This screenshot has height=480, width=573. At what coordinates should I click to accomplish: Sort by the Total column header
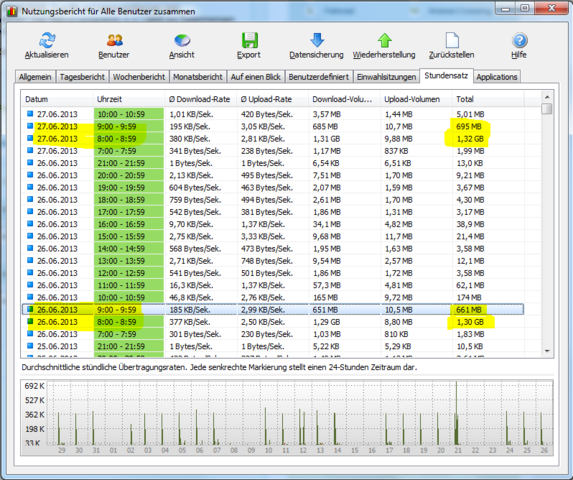coord(488,99)
